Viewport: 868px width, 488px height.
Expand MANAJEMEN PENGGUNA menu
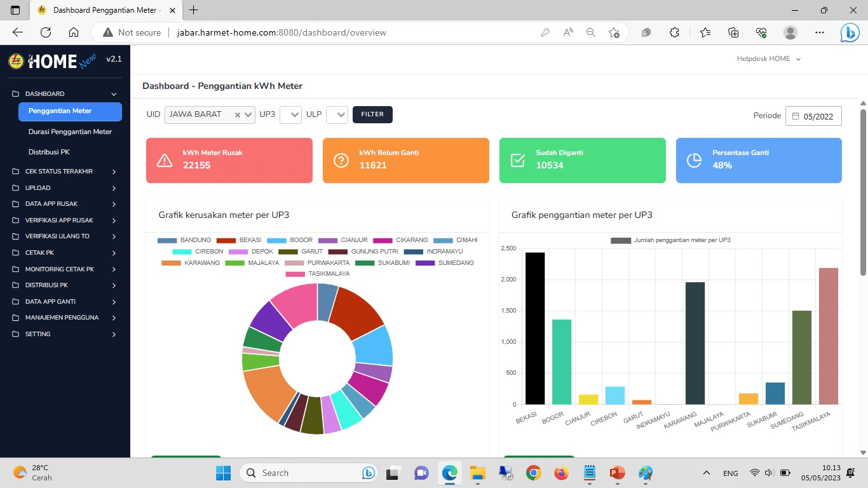tap(65, 318)
